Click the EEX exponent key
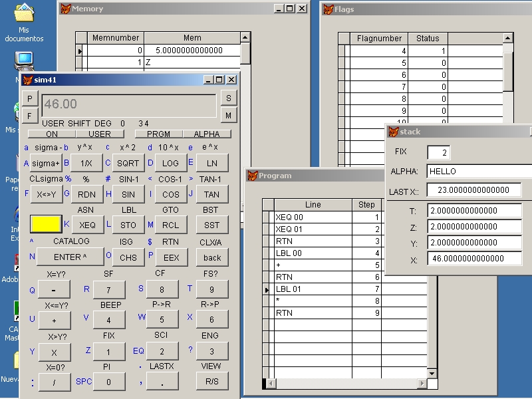The image size is (532, 399). [172, 257]
